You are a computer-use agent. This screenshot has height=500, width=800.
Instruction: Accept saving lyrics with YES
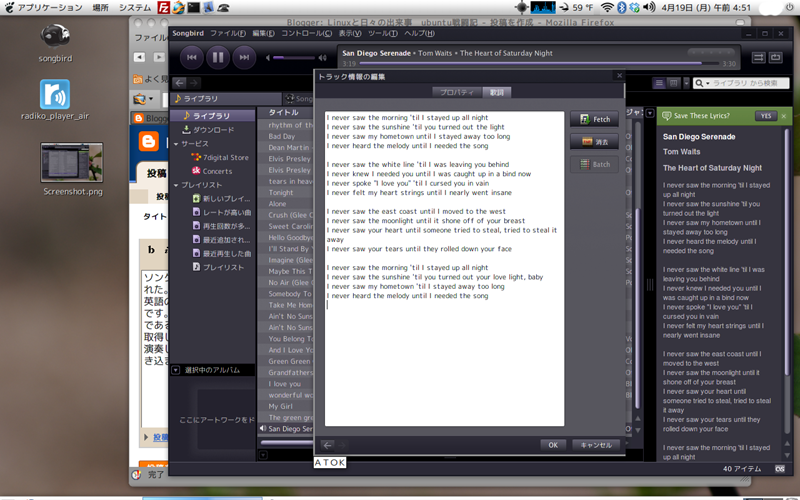pyautogui.click(x=766, y=116)
